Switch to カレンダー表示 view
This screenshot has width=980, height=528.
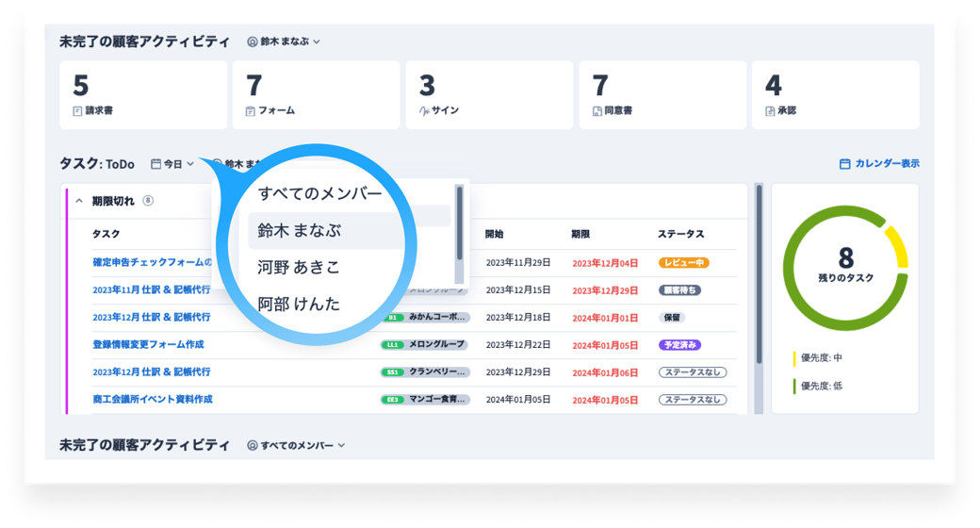click(x=879, y=163)
